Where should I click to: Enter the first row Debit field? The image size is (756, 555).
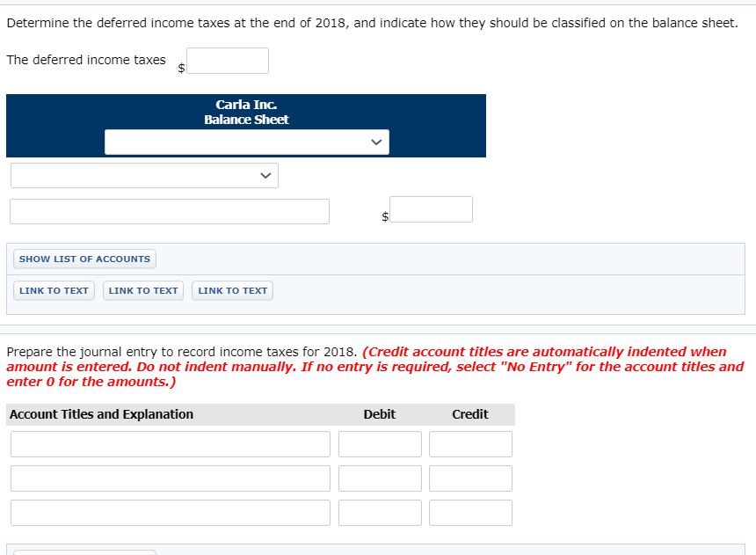click(x=380, y=444)
